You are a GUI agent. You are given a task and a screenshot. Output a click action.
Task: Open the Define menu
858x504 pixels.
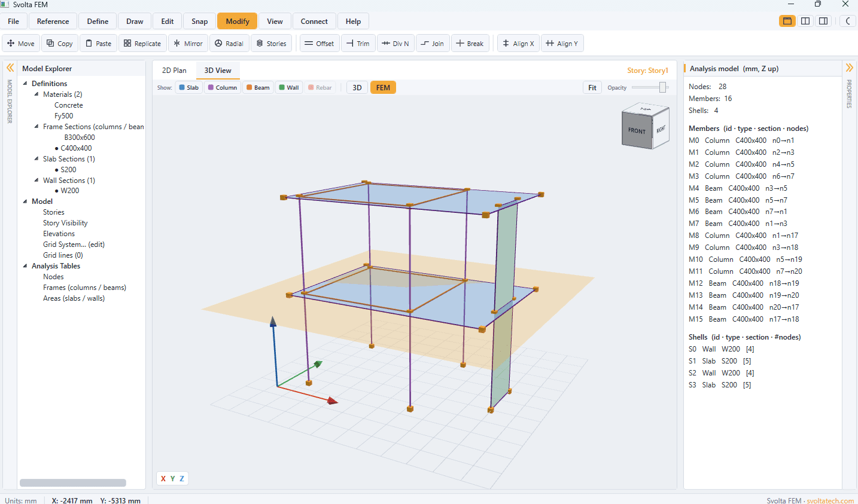tap(98, 21)
